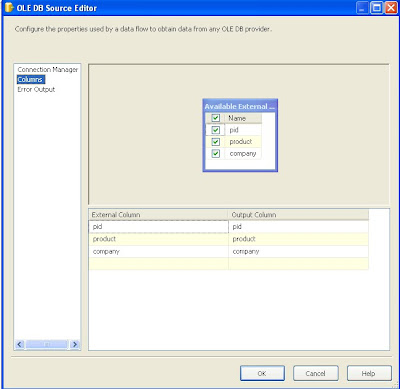Viewport: 400px width, 389px height.
Task: Open Help for this editor
Action: point(369,373)
